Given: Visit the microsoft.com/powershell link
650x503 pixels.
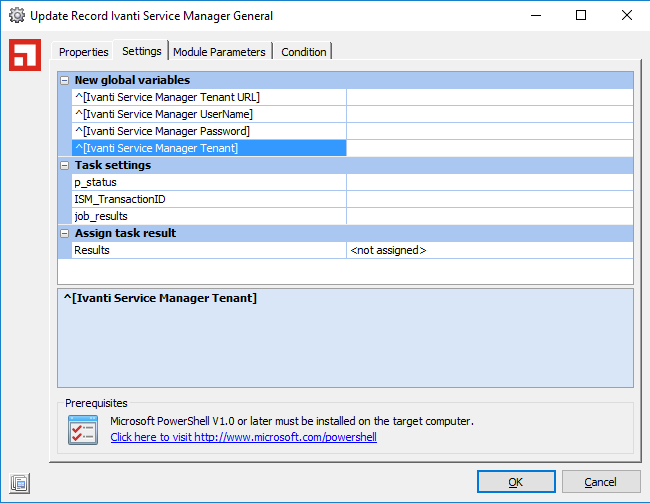Looking at the screenshot, I should pyautogui.click(x=243, y=437).
